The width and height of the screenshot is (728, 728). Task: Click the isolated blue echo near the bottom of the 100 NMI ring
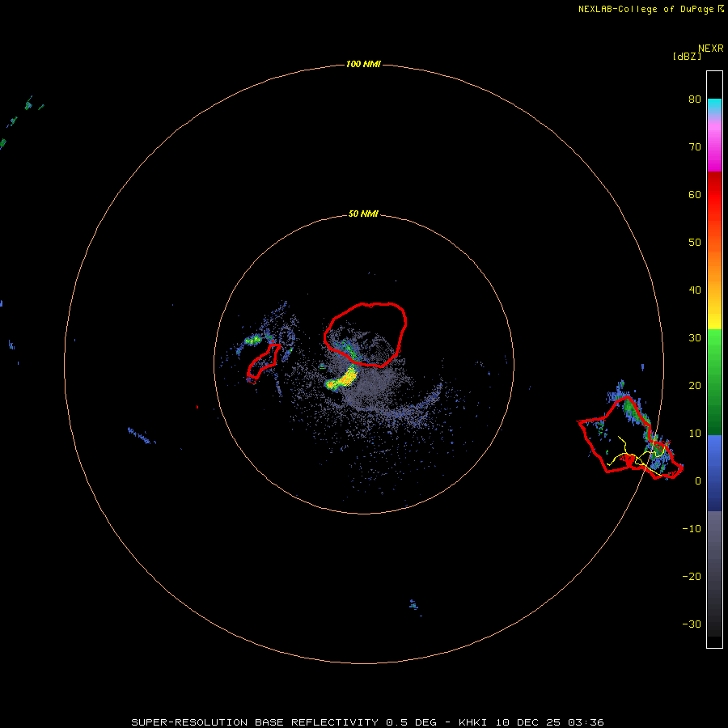pos(415,607)
